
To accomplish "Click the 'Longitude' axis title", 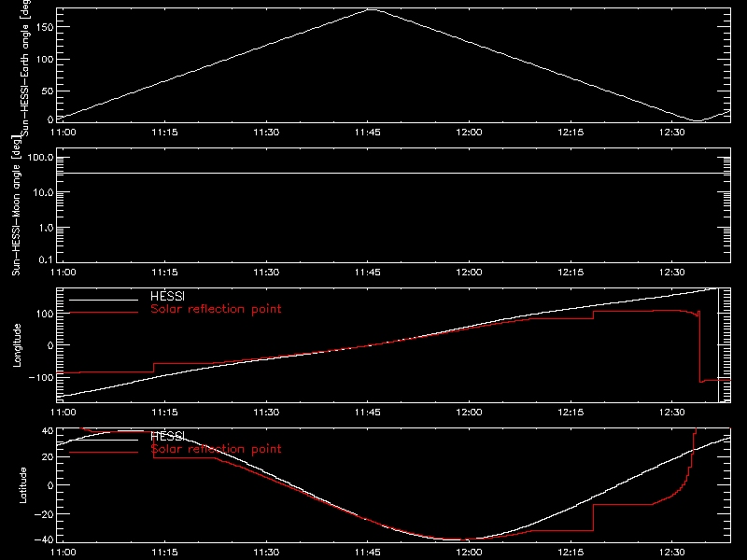I will [x=17, y=345].
